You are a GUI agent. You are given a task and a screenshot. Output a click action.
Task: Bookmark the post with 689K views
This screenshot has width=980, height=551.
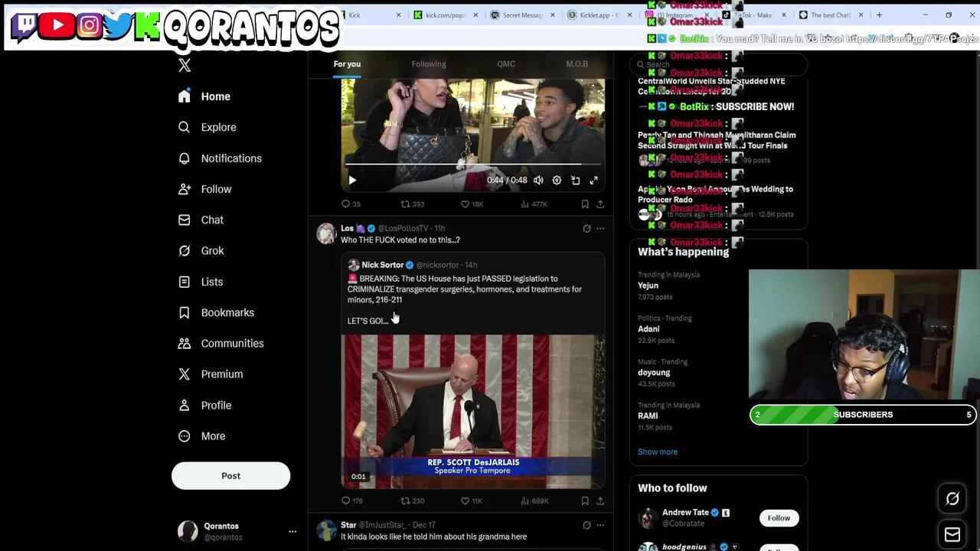click(x=585, y=501)
